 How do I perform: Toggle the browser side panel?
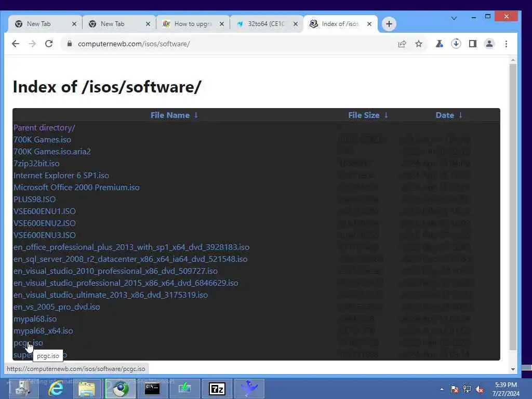point(473,44)
